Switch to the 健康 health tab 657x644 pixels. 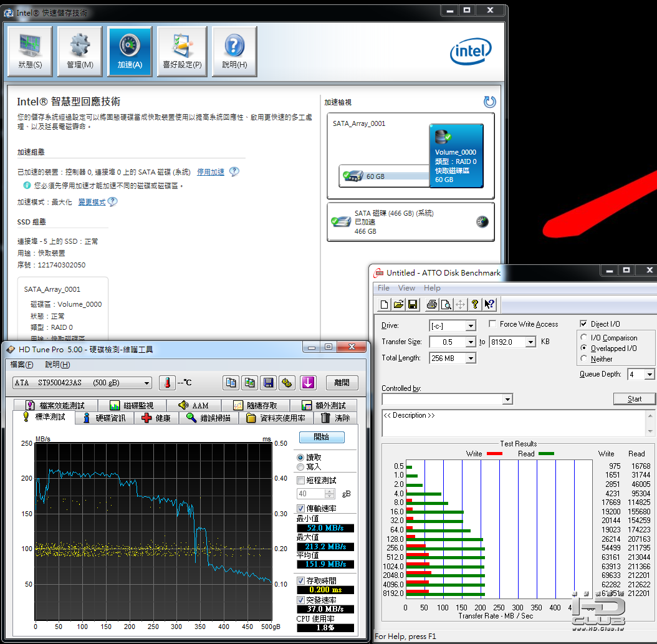[156, 418]
